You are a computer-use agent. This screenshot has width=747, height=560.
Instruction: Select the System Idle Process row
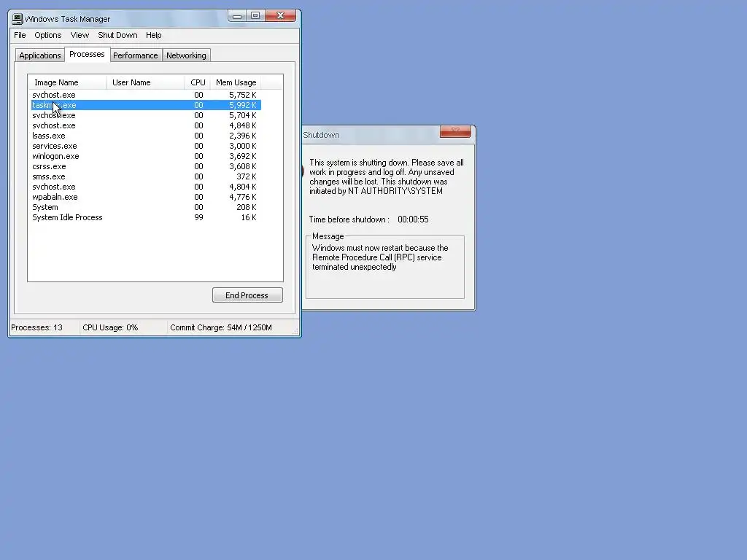(x=146, y=217)
